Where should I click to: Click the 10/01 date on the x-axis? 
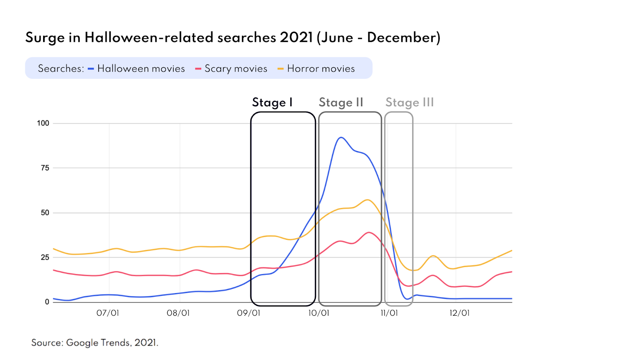tap(319, 313)
